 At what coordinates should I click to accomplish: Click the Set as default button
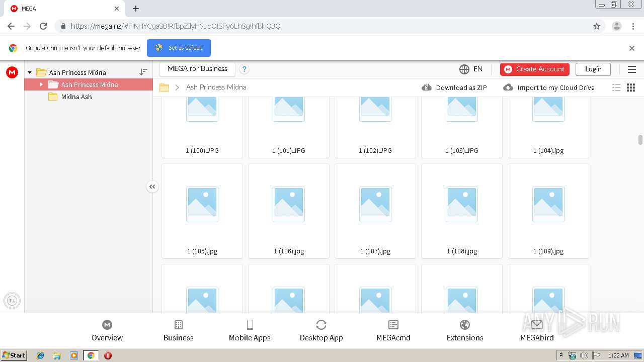(179, 48)
